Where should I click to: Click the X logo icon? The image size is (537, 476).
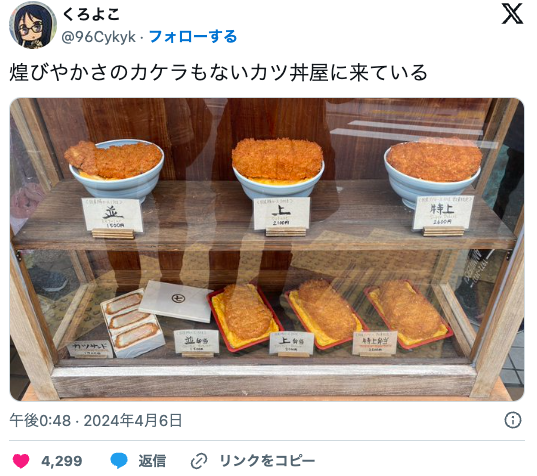[x=512, y=13]
